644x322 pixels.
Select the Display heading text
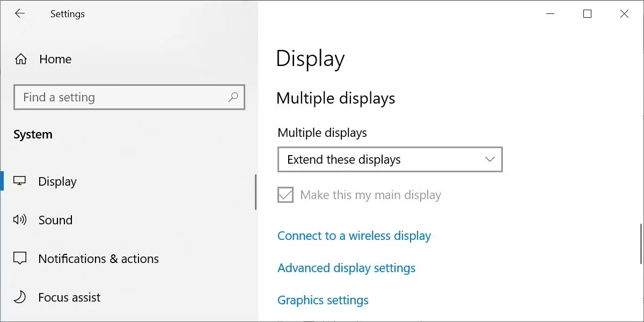tap(310, 59)
